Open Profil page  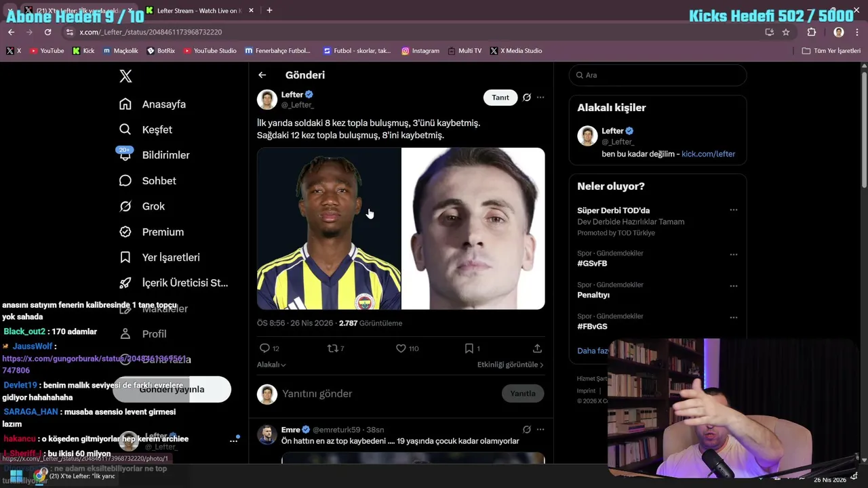click(144, 334)
